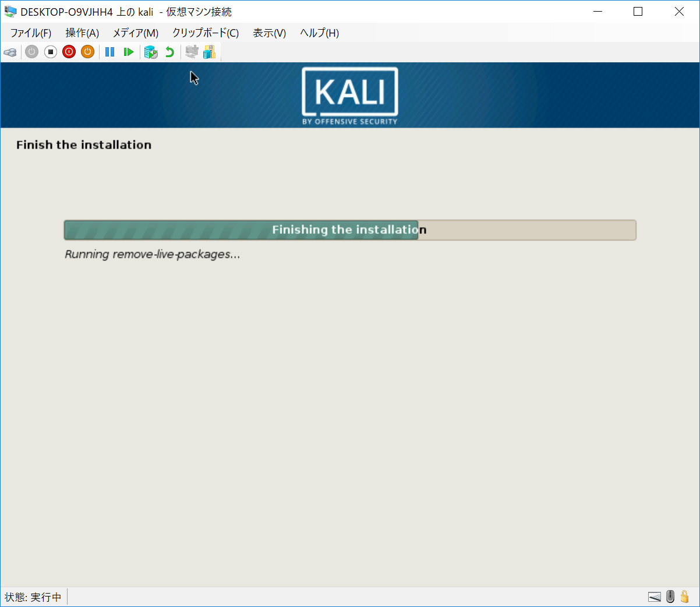The height and width of the screenshot is (607, 700).
Task: Open the 操作(A) menu
Action: 82,33
